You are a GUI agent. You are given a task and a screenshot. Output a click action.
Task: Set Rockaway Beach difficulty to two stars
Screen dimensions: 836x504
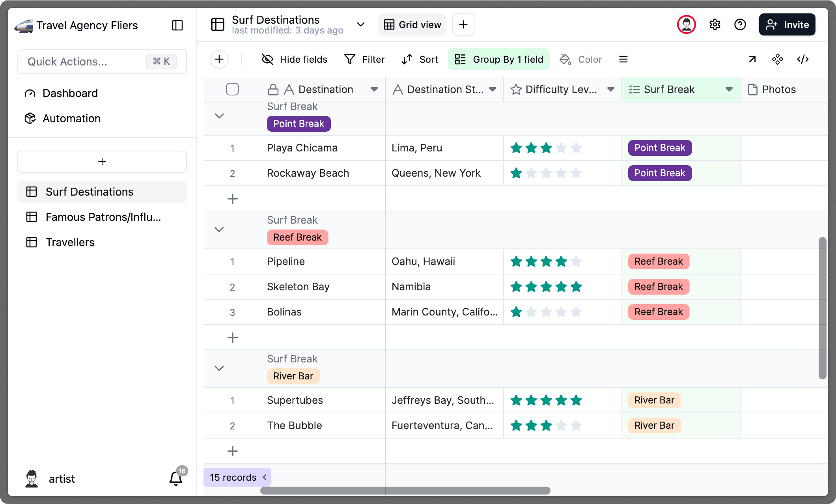[531, 174]
